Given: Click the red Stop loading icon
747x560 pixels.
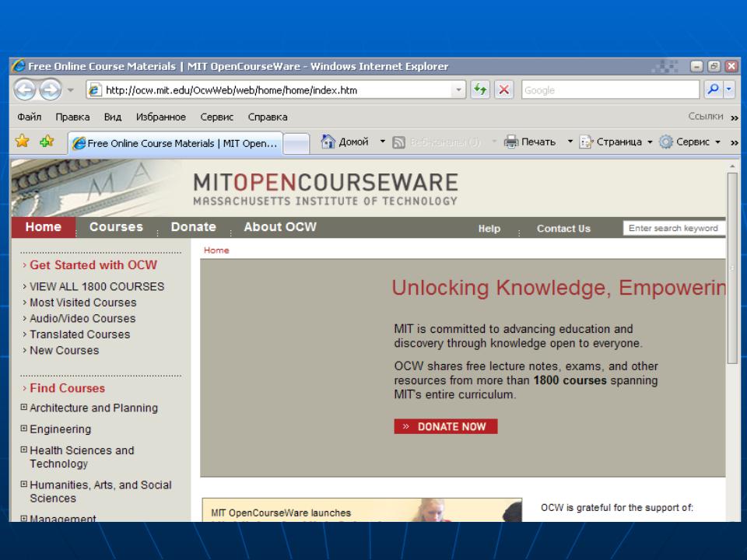Looking at the screenshot, I should [503, 89].
